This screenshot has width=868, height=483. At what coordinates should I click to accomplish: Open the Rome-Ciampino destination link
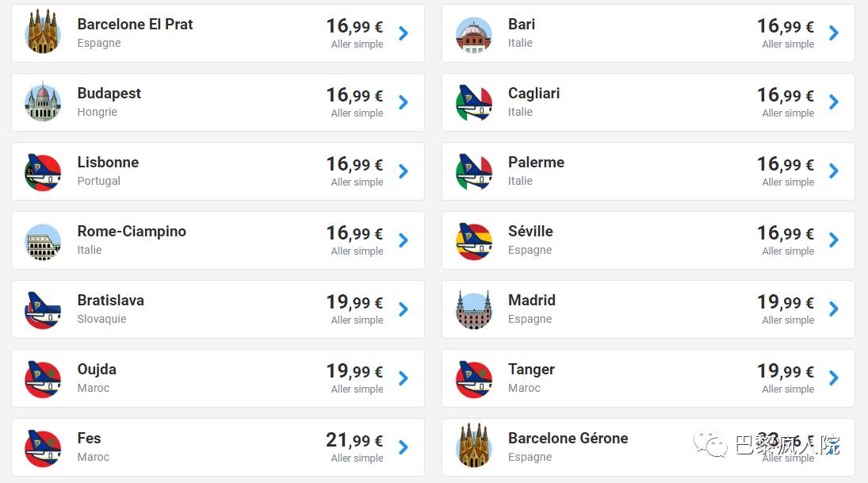[132, 232]
